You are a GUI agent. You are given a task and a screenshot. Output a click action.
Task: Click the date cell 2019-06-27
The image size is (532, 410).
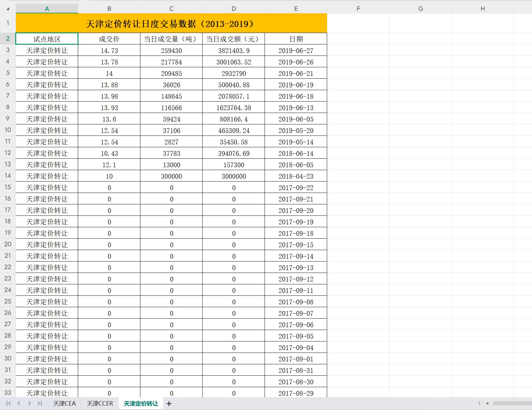click(x=296, y=50)
